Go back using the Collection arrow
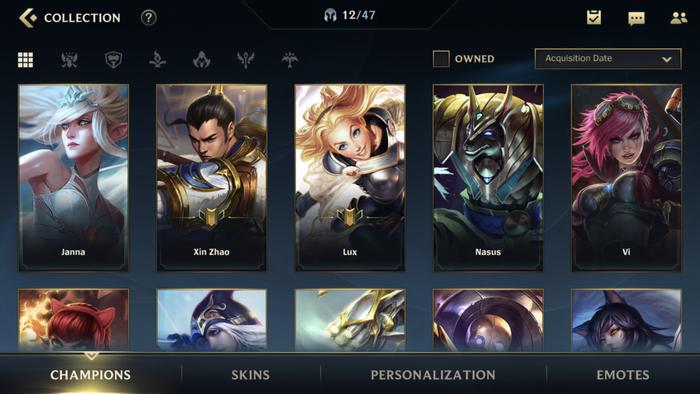This screenshot has height=394, width=700. coord(28,18)
